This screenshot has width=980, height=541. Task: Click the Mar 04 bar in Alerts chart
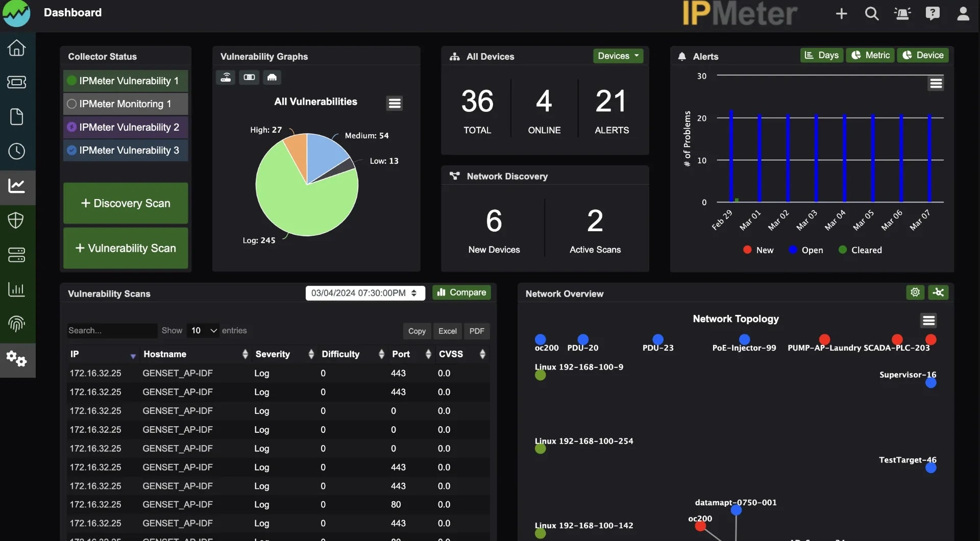point(845,158)
